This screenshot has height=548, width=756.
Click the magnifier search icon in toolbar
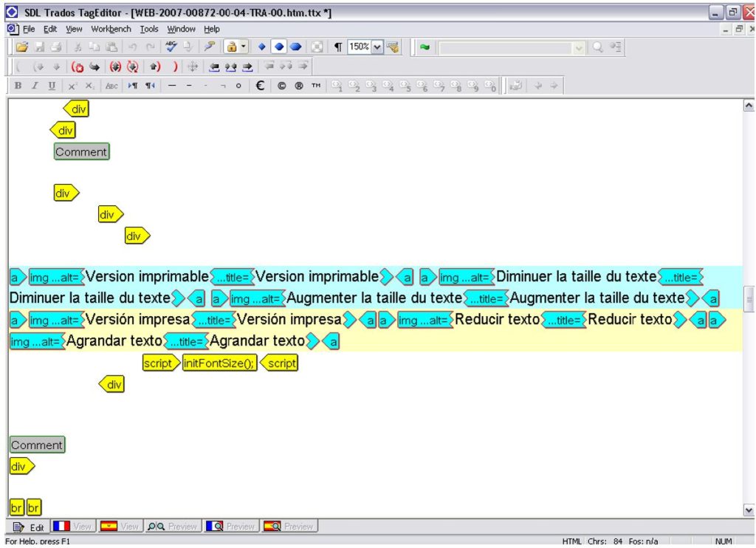(x=598, y=47)
